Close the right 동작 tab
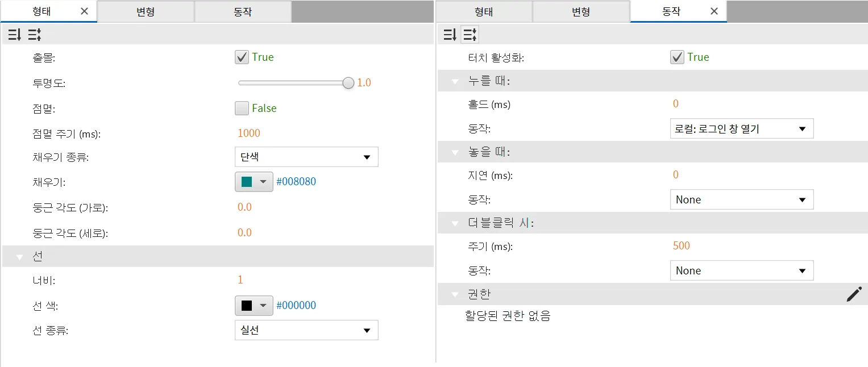The height and width of the screenshot is (367, 868). coord(715,11)
